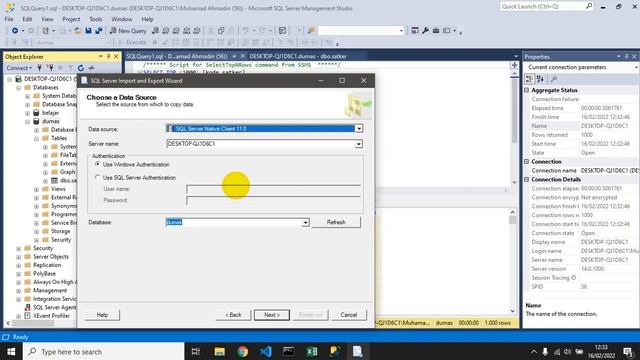
Task: Expand the Server Objects node
Action: (18, 257)
